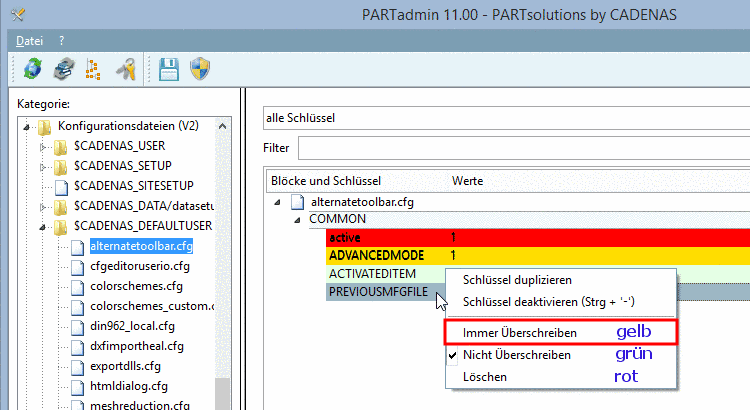The width and height of the screenshot is (750, 410).
Task: Click the category tree scroll-up arrow
Action: (222, 127)
